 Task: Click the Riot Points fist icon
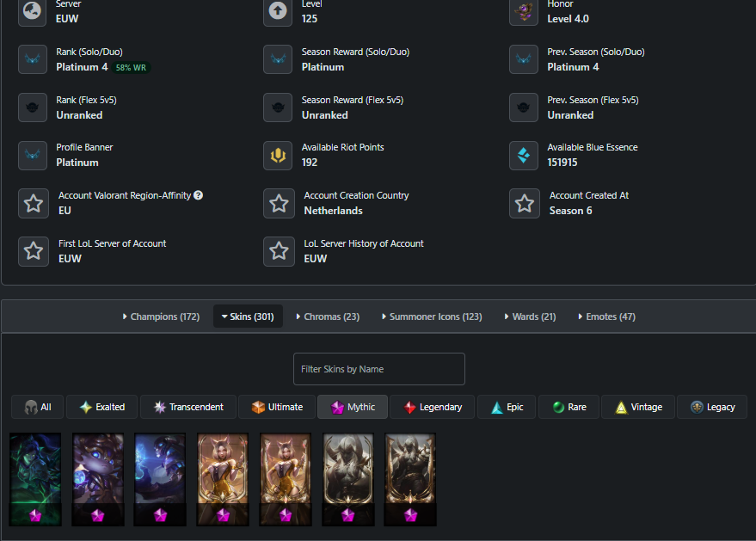click(x=278, y=156)
